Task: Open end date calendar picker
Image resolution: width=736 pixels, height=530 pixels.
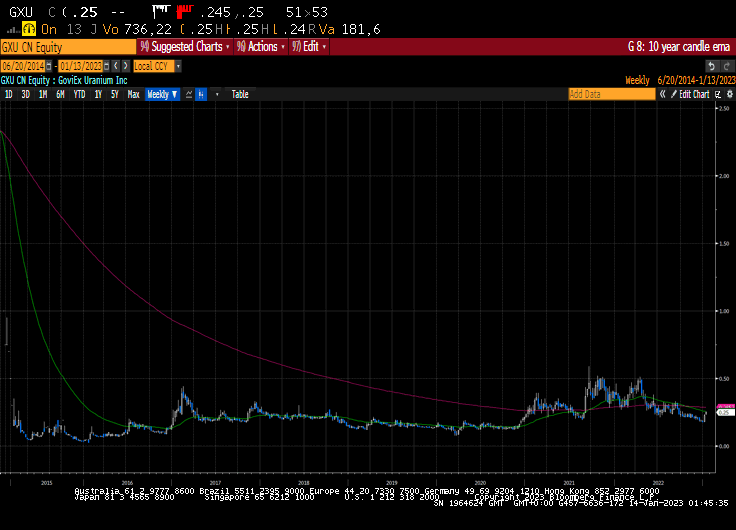Action: [107, 66]
